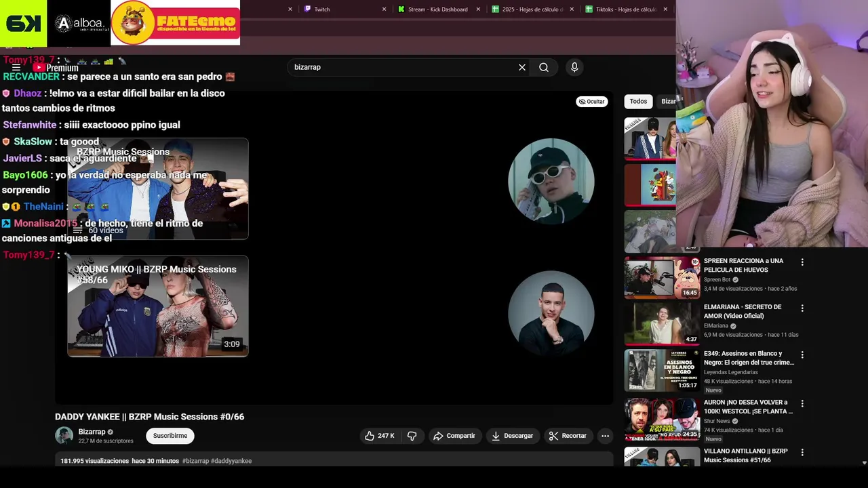Clear the bizarrap search text
The image size is (868, 488).
click(522, 67)
